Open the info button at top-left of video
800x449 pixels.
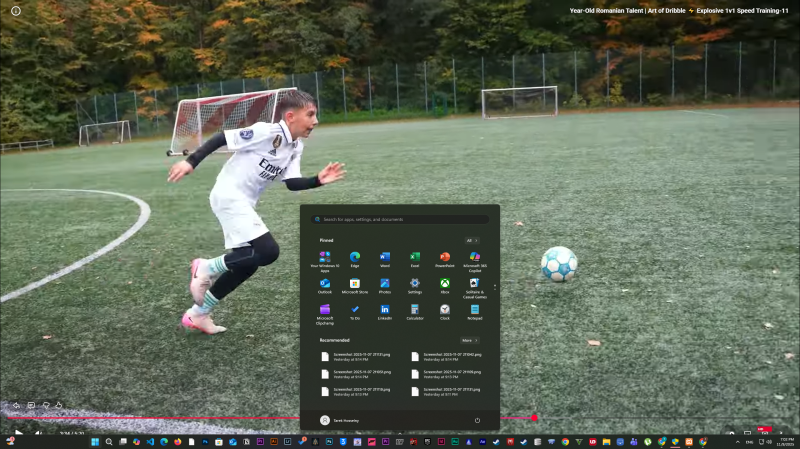[15, 10]
